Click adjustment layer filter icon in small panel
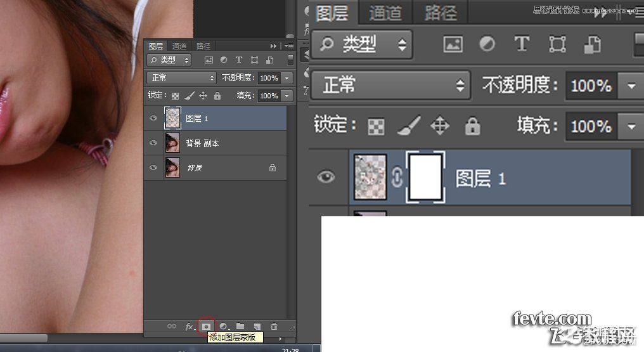 (x=223, y=60)
